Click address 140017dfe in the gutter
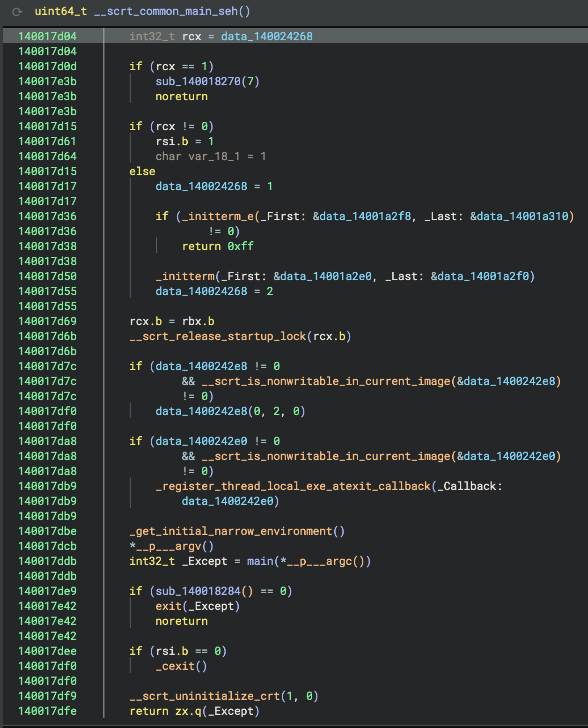This screenshot has width=588, height=728. (47, 711)
